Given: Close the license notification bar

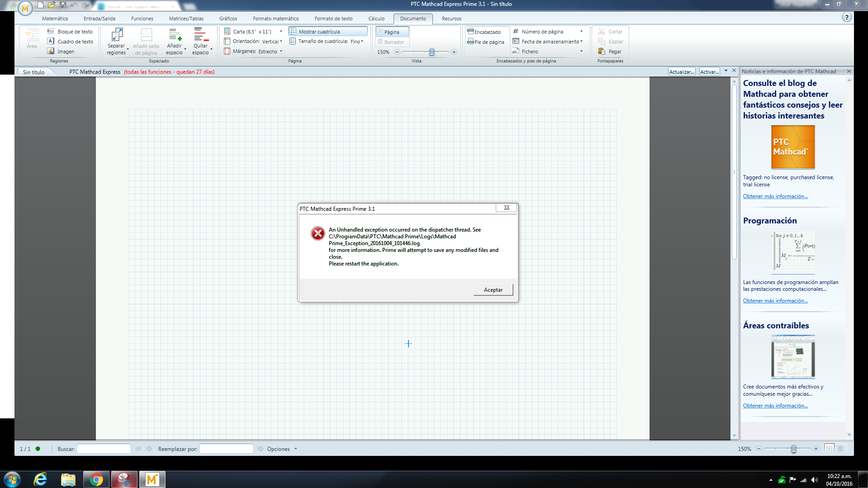Looking at the screenshot, I should 734,71.
